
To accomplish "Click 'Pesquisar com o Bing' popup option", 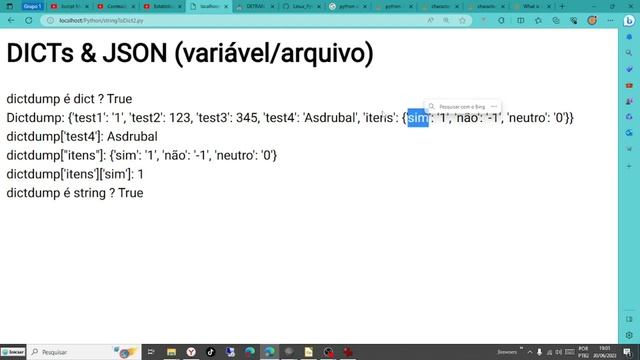I will click(457, 107).
